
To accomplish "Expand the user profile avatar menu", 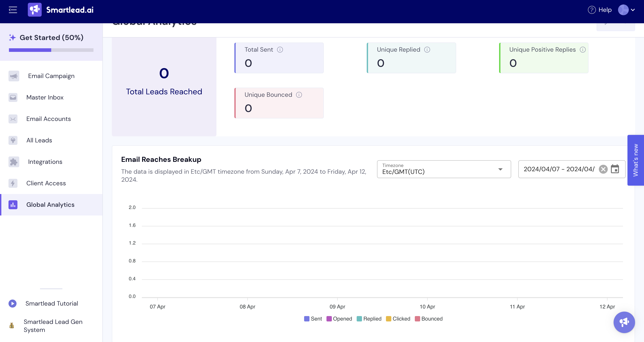I will click(626, 10).
